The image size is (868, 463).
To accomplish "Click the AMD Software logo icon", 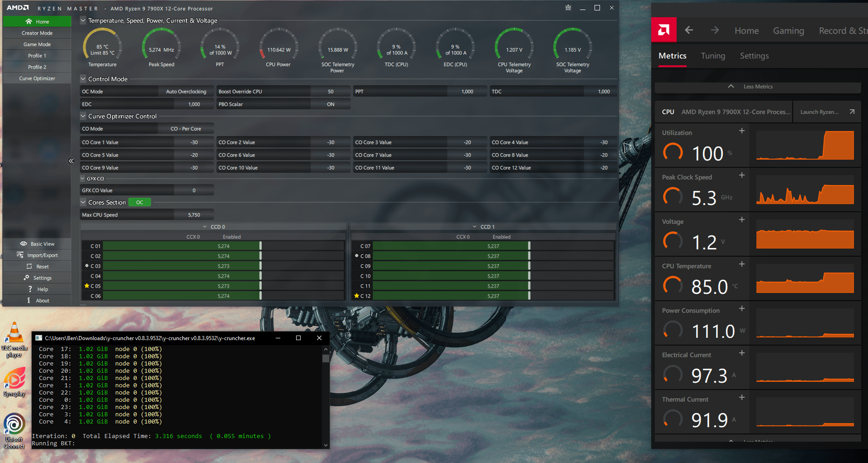I will tap(663, 30).
